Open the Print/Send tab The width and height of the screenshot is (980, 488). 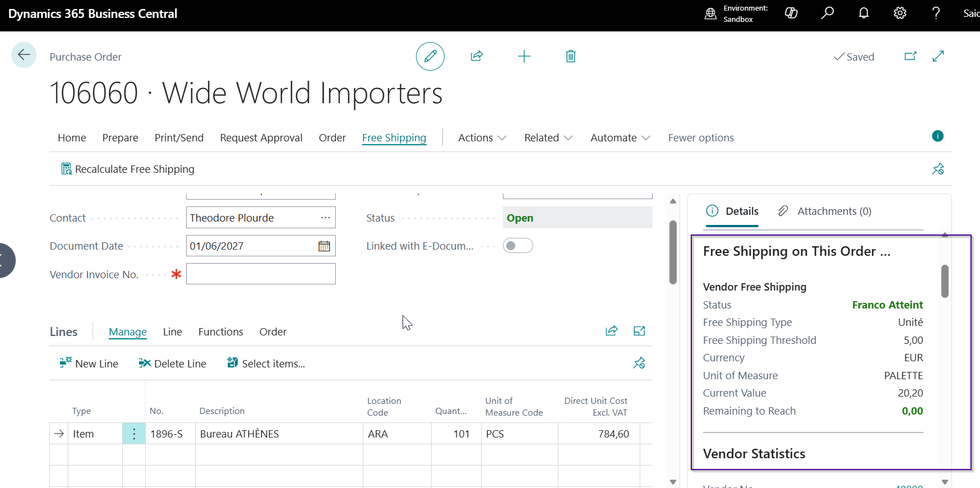tap(179, 138)
